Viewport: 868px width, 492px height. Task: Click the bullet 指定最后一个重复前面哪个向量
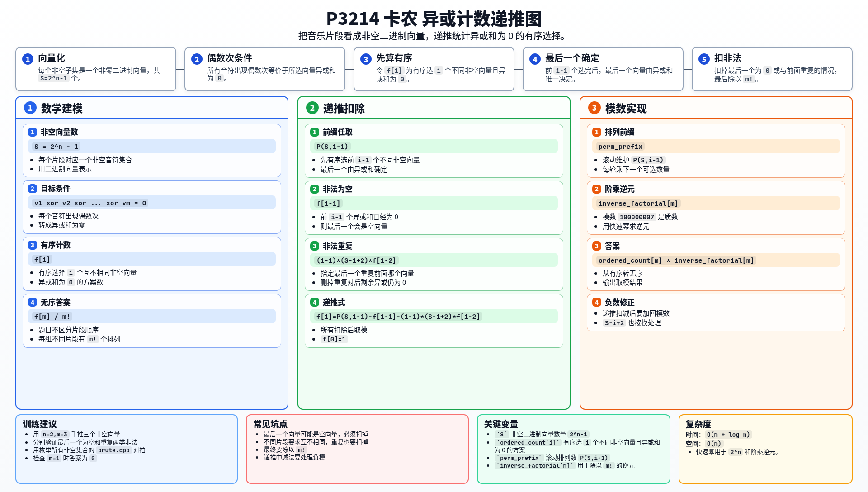coord(367,274)
